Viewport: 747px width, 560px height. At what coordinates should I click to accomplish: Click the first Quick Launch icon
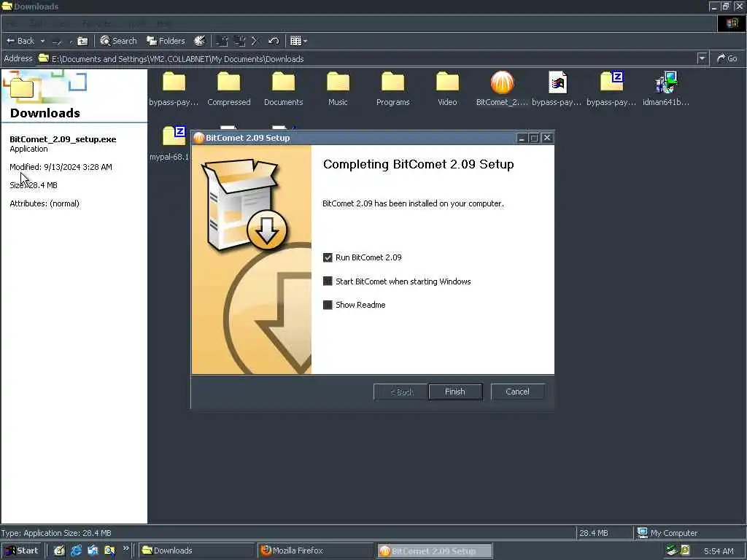[58, 551]
